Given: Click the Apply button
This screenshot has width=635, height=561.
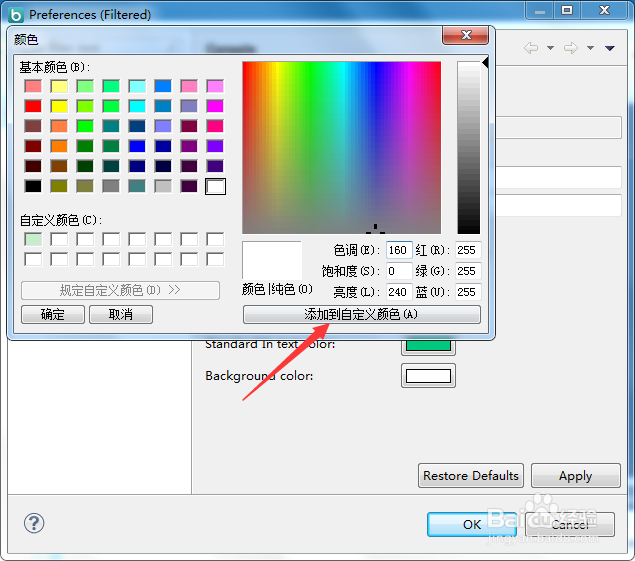Looking at the screenshot, I should [x=575, y=476].
